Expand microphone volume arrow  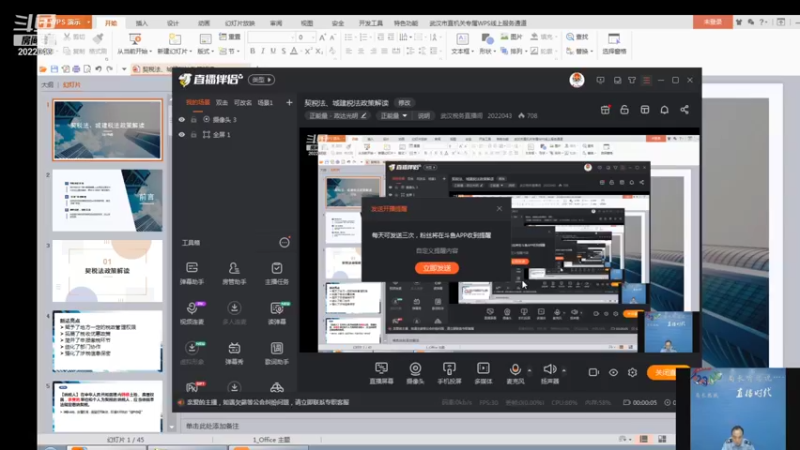(529, 370)
